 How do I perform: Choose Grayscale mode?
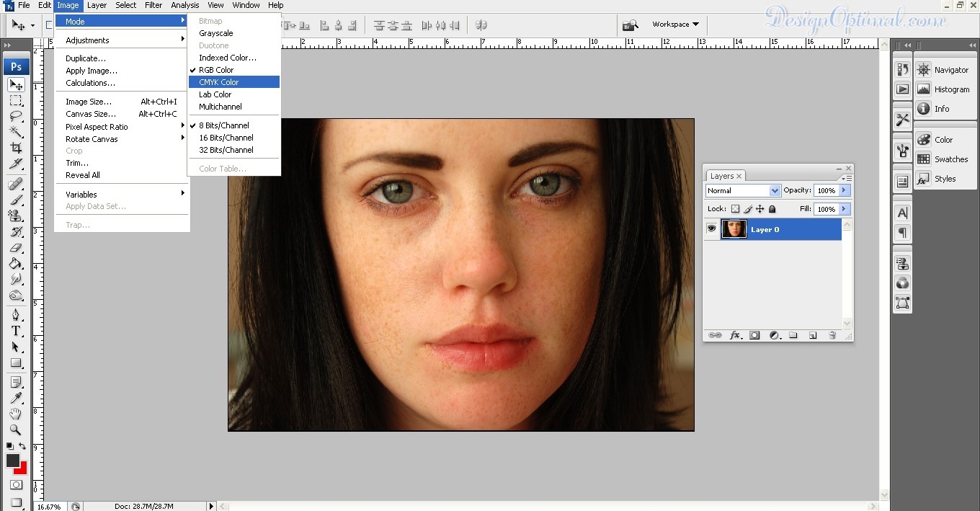[x=233, y=33]
